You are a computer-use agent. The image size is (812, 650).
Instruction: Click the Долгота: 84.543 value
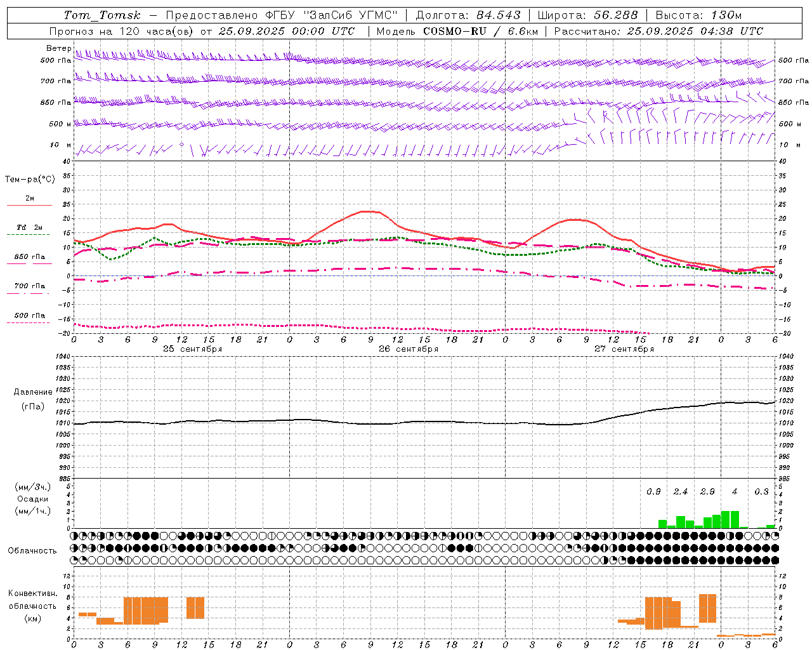coord(468,15)
